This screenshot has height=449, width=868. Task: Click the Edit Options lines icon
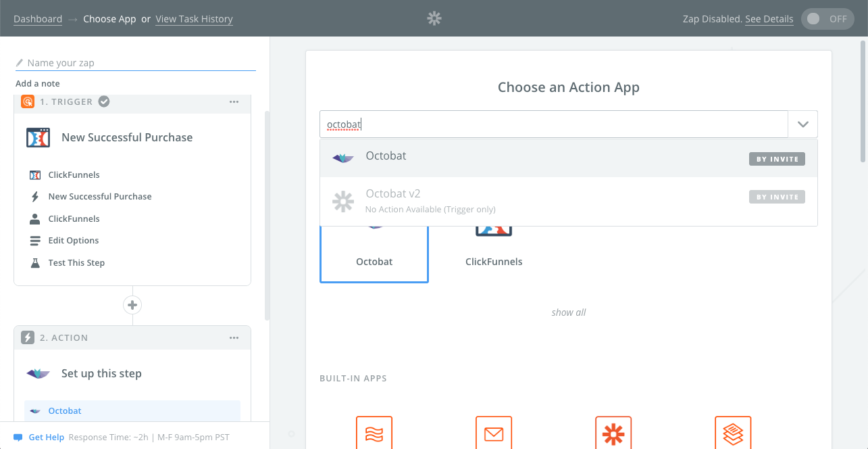(35, 241)
